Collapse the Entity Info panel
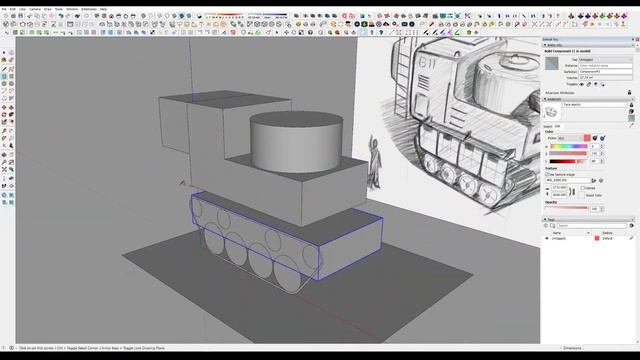This screenshot has width=640, height=360. click(545, 45)
